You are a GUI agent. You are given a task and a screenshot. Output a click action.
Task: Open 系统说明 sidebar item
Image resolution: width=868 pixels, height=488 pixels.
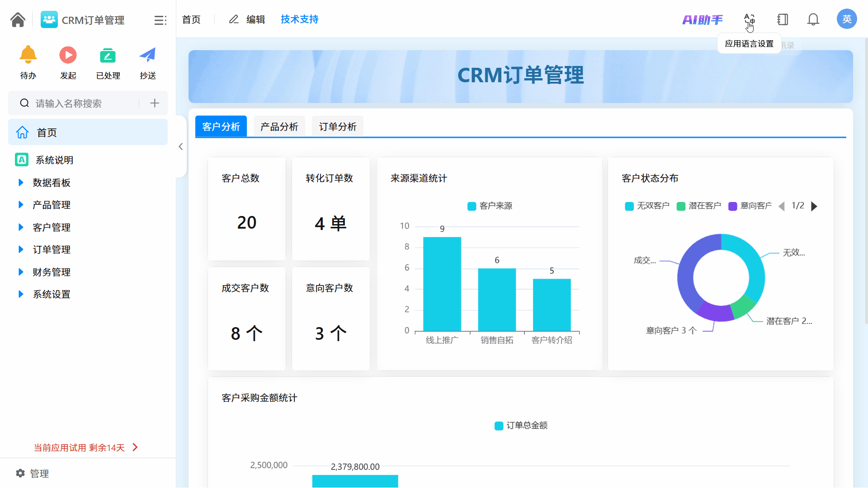pyautogui.click(x=54, y=160)
